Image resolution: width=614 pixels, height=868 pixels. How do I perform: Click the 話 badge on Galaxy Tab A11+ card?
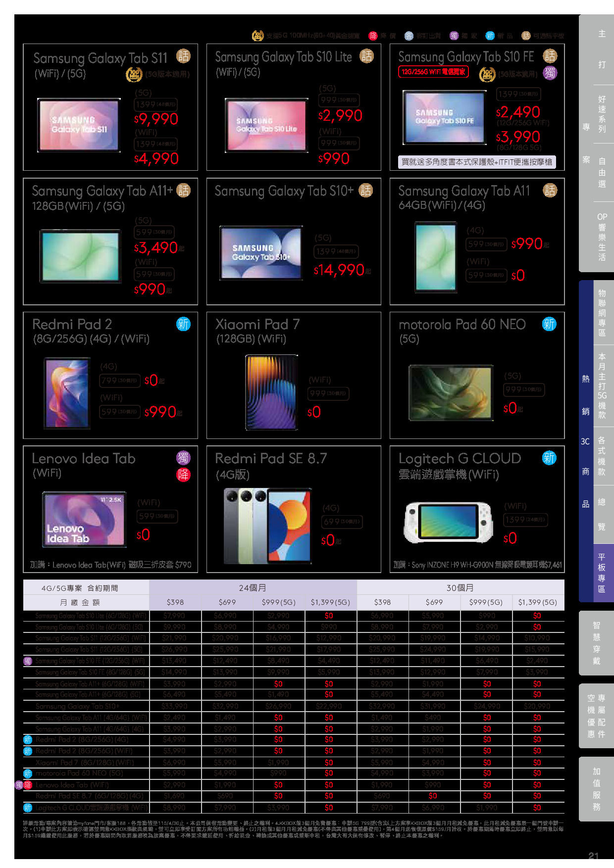(x=183, y=191)
